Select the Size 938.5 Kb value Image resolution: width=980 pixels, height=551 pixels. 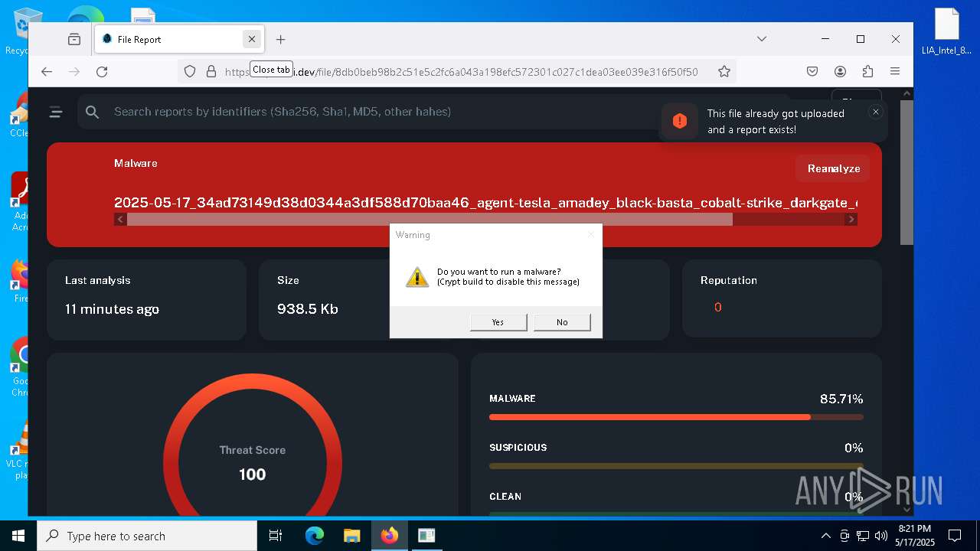[x=308, y=309]
